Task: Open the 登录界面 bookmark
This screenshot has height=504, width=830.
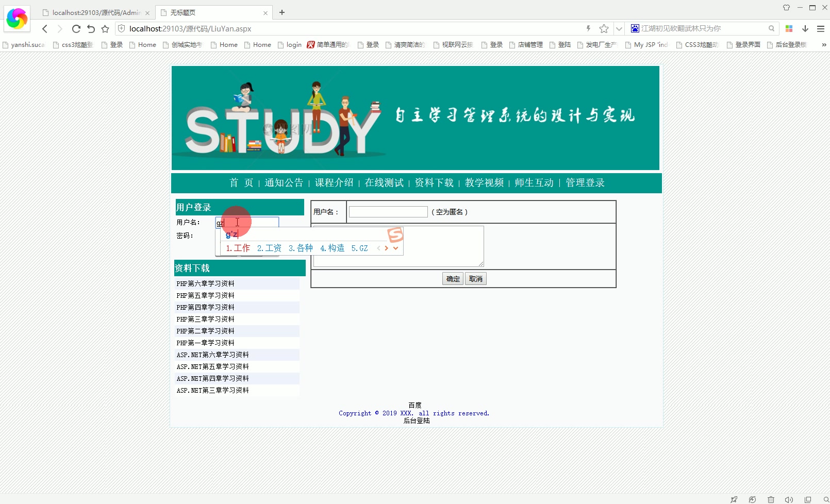Action: click(x=743, y=45)
